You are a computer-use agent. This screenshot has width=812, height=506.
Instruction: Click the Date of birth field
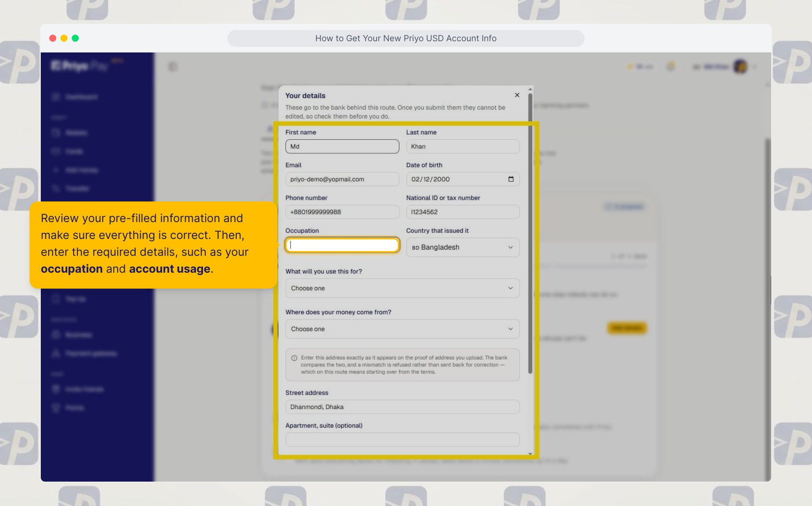tap(463, 179)
